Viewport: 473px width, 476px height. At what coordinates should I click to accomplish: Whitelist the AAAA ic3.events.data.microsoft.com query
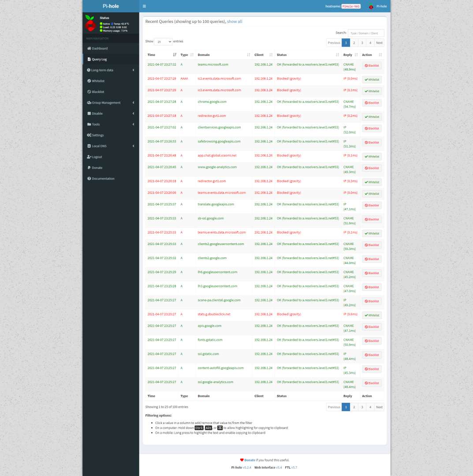372,79
